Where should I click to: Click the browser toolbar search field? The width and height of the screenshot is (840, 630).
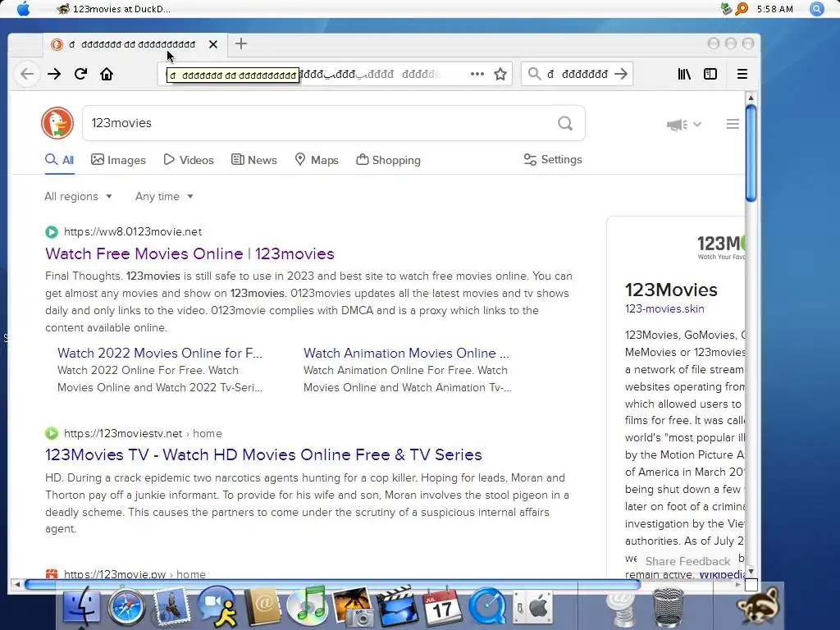click(577, 74)
